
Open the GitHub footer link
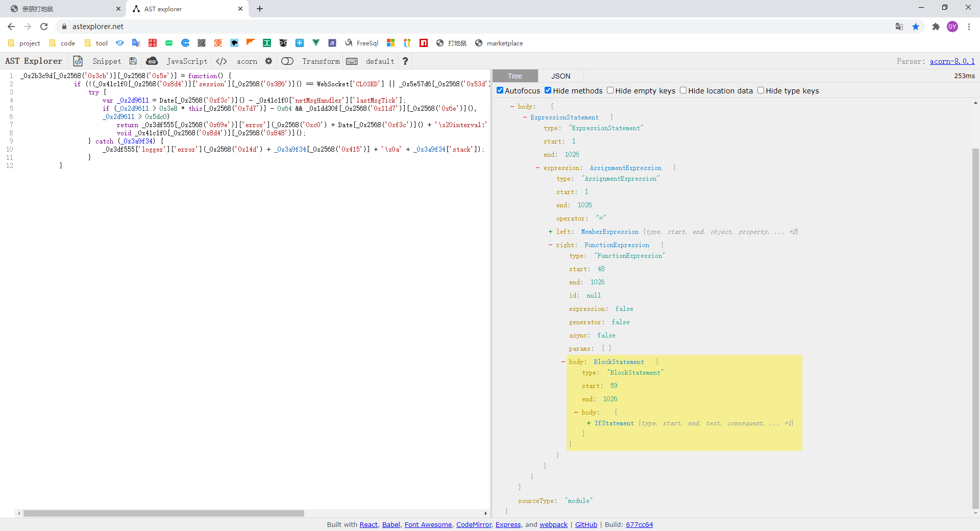point(586,524)
